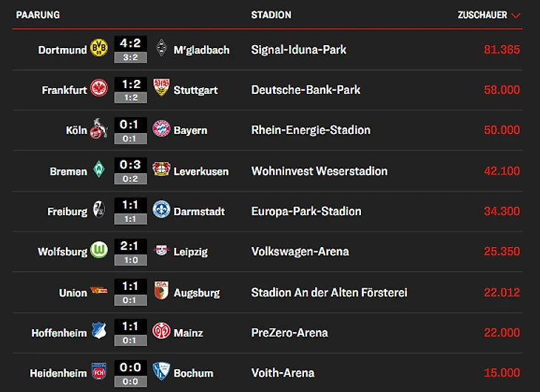This screenshot has width=540, height=392.
Task: Click the VfL Wolfsburg logo
Action: coord(98,251)
